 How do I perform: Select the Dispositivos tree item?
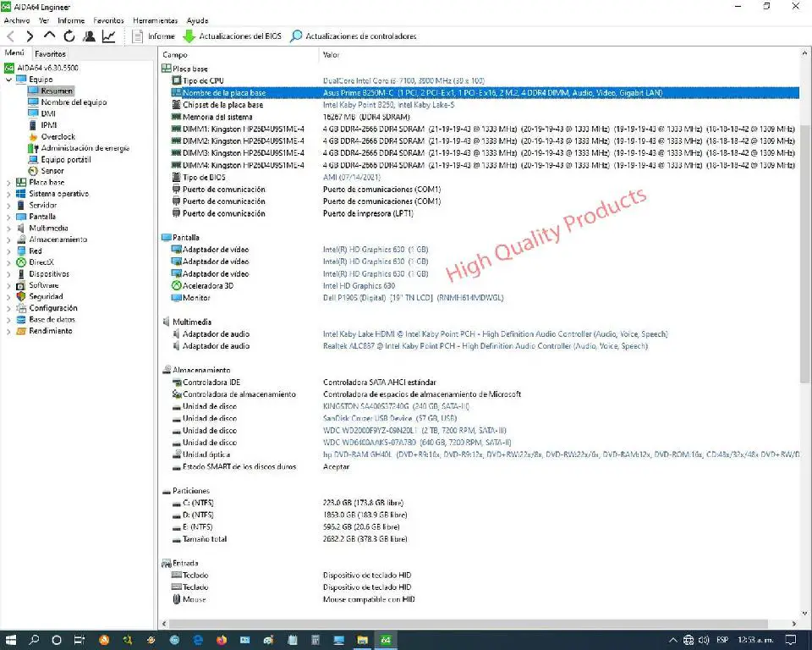pyautogui.click(x=49, y=273)
